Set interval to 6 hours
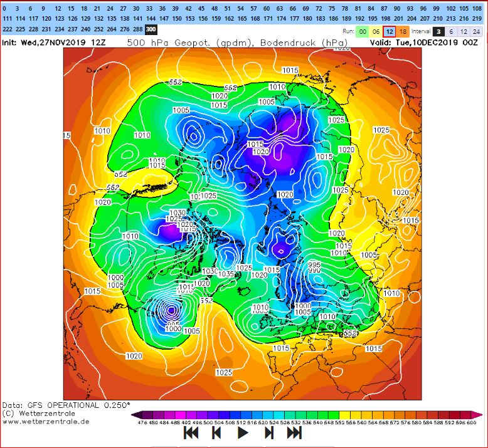Screen dimensions: 488x448 pyautogui.click(x=451, y=31)
